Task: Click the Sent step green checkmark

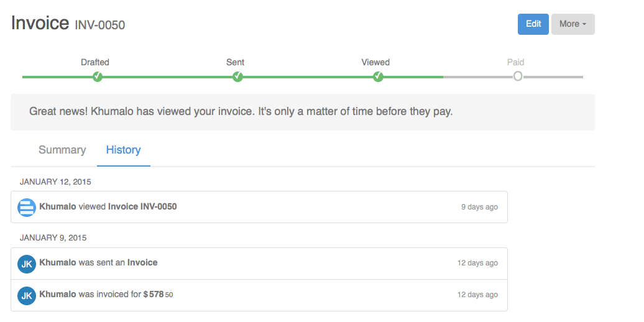Action: coord(238,77)
